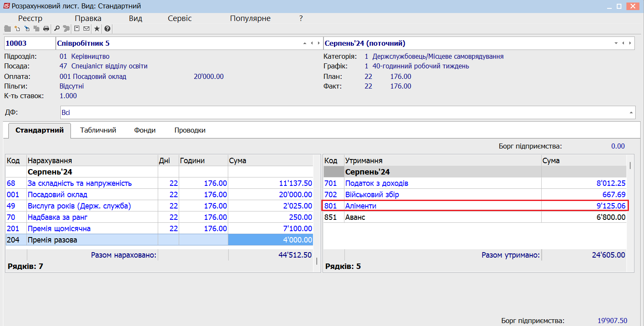Click the Дні column header

168,161
